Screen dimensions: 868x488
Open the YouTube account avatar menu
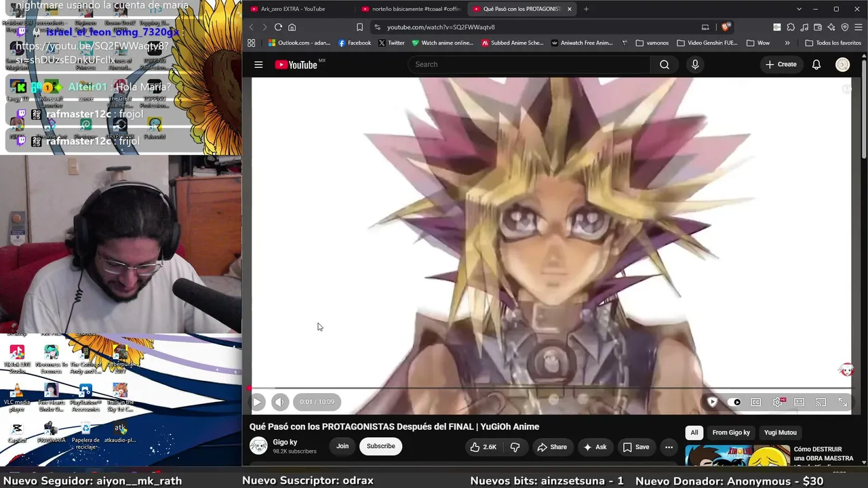842,64
